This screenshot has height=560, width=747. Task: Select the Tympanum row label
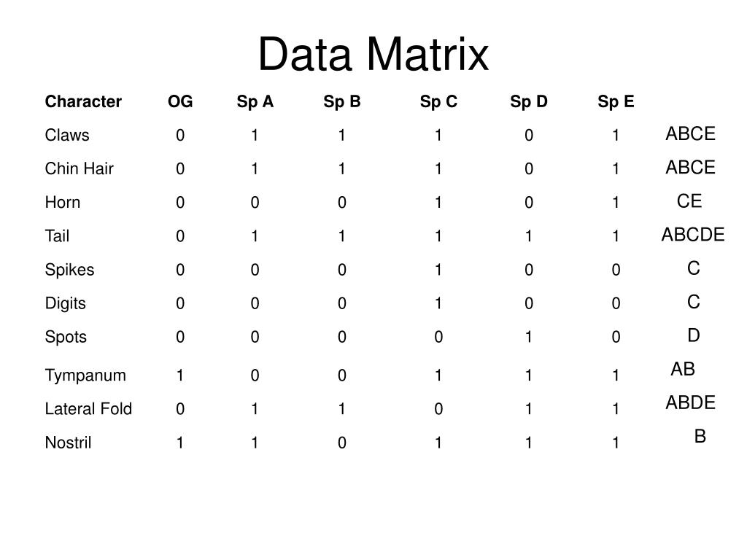(x=85, y=376)
